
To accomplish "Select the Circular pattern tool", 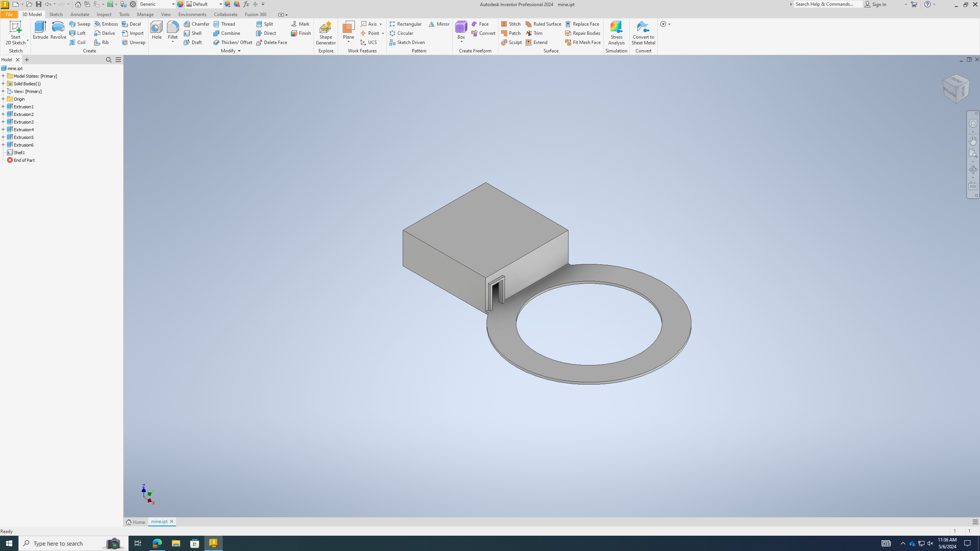I will 401,33.
